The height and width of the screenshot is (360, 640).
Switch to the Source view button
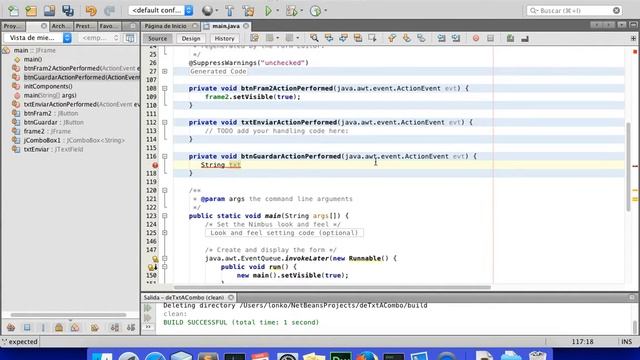tap(158, 38)
